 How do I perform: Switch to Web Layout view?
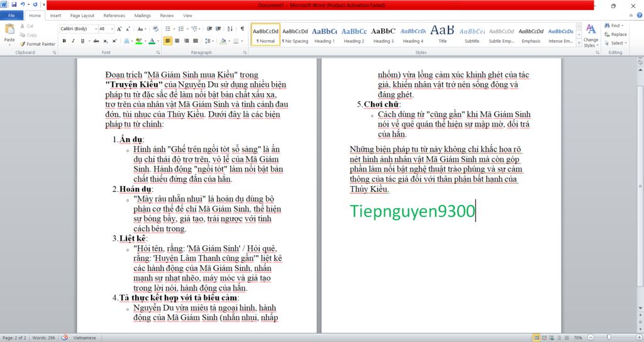(x=552, y=338)
